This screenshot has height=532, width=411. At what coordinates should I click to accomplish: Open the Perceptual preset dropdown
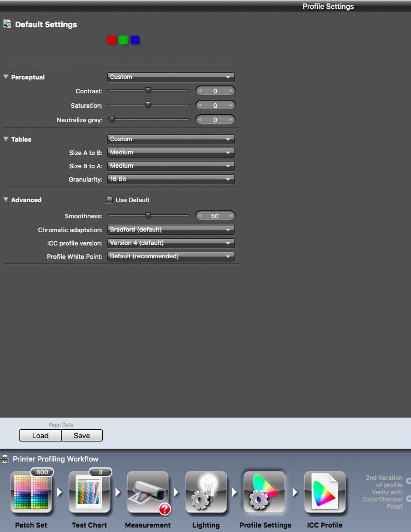(x=171, y=77)
